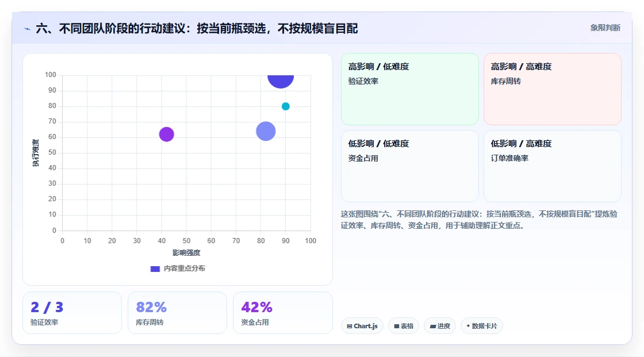Open the 高影响 / 高难度 quadrant card
Viewport: 644px width, 357px height.
553,89
